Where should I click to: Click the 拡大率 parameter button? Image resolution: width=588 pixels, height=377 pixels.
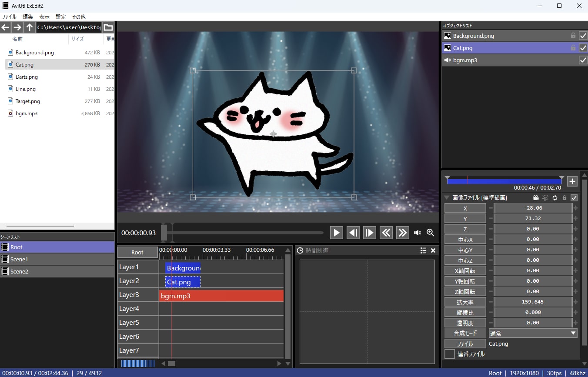click(465, 302)
